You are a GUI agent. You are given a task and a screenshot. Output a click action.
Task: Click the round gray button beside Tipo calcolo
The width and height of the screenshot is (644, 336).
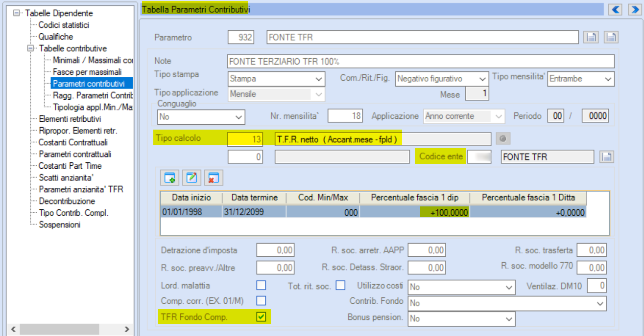pyautogui.click(x=503, y=139)
